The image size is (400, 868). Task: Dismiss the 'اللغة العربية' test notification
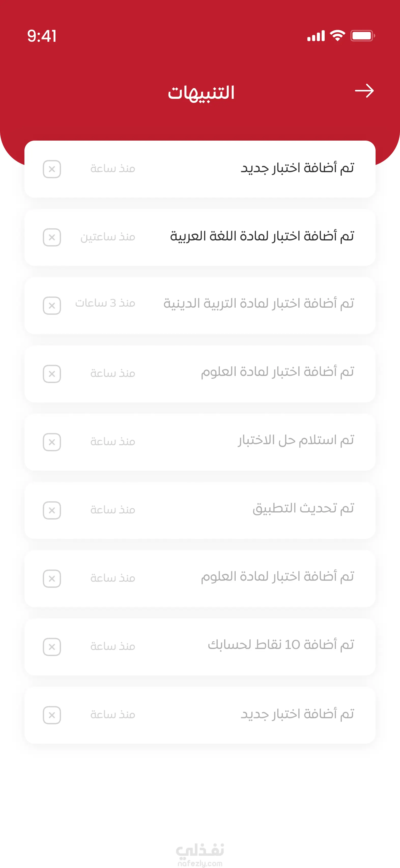[x=52, y=238]
